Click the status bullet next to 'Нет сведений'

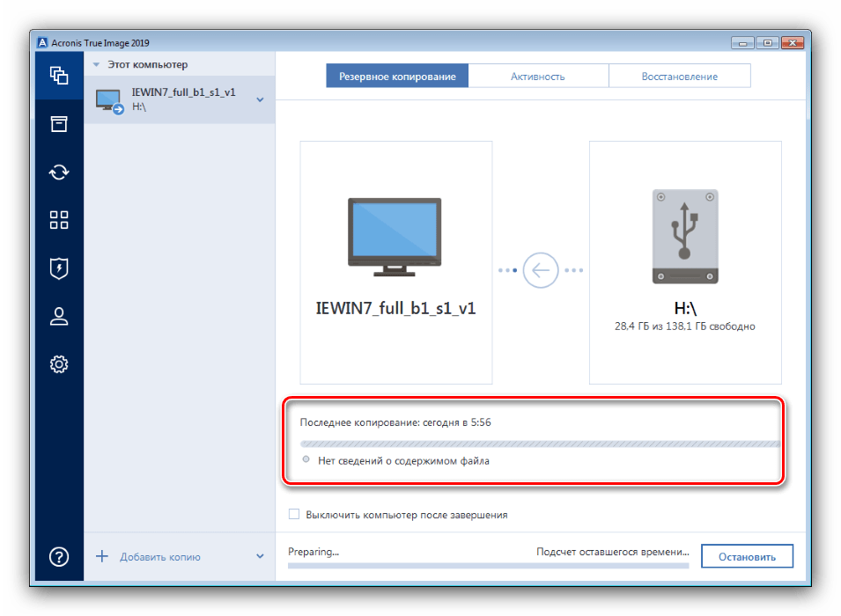[x=306, y=459]
